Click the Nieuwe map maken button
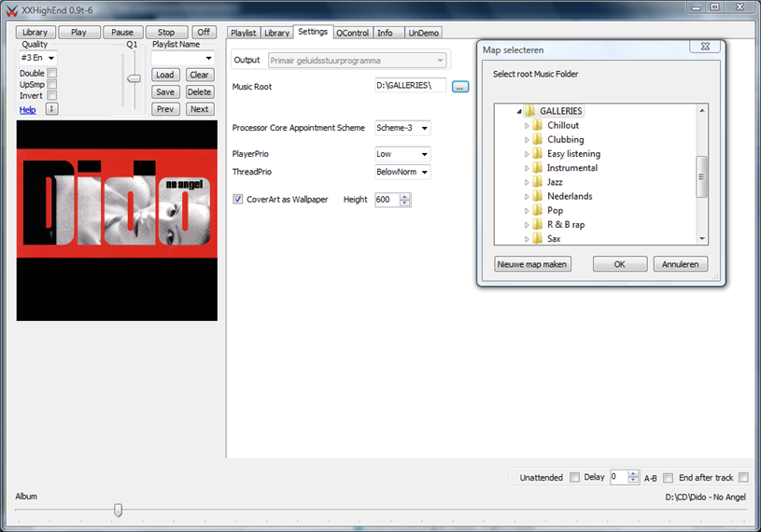The width and height of the screenshot is (761, 532). tap(532, 264)
